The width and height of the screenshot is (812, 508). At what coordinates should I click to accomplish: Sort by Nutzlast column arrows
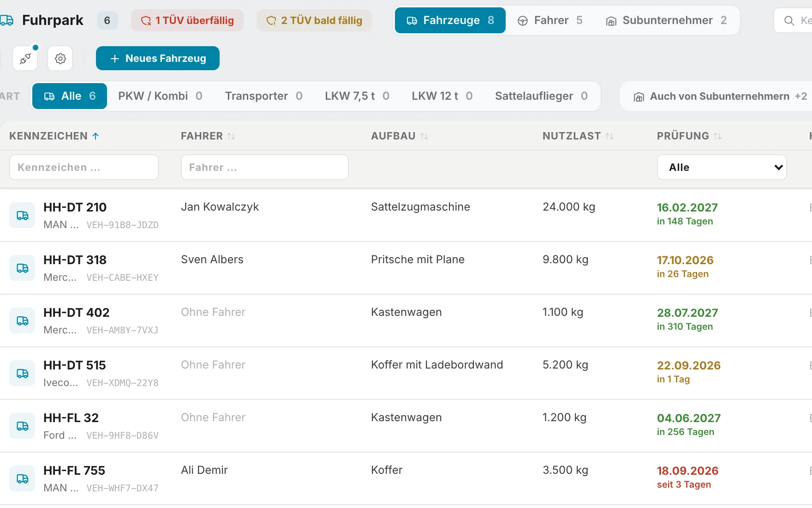609,136
